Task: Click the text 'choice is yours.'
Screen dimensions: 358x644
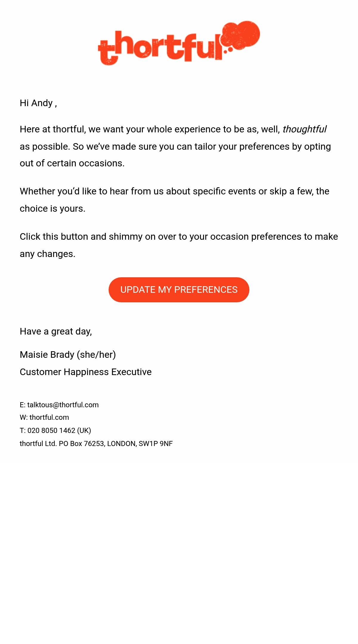Action: 53,209
